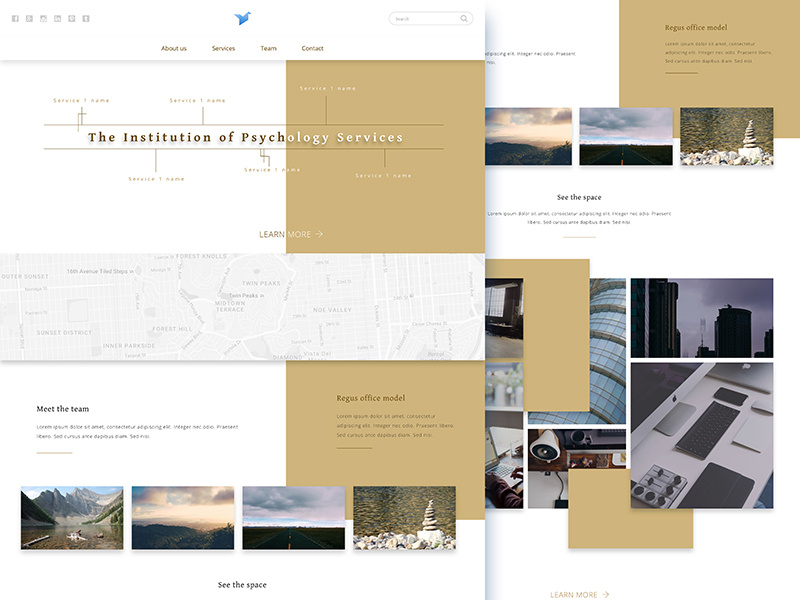Go to the Services menu item

click(x=223, y=48)
